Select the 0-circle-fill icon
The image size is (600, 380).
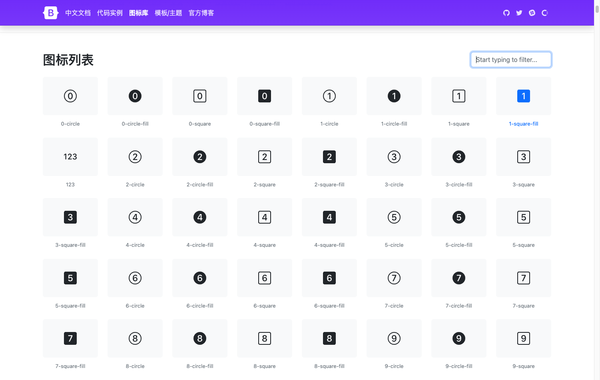(135, 96)
